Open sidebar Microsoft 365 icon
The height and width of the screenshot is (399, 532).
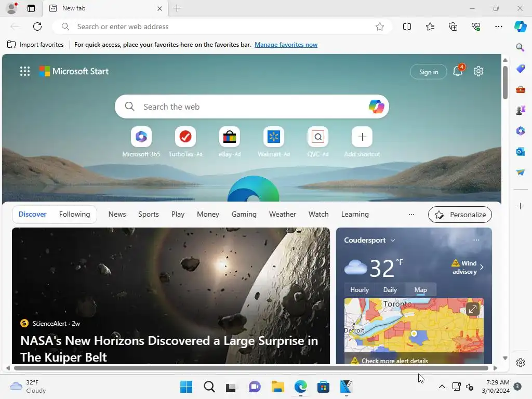[x=520, y=130]
